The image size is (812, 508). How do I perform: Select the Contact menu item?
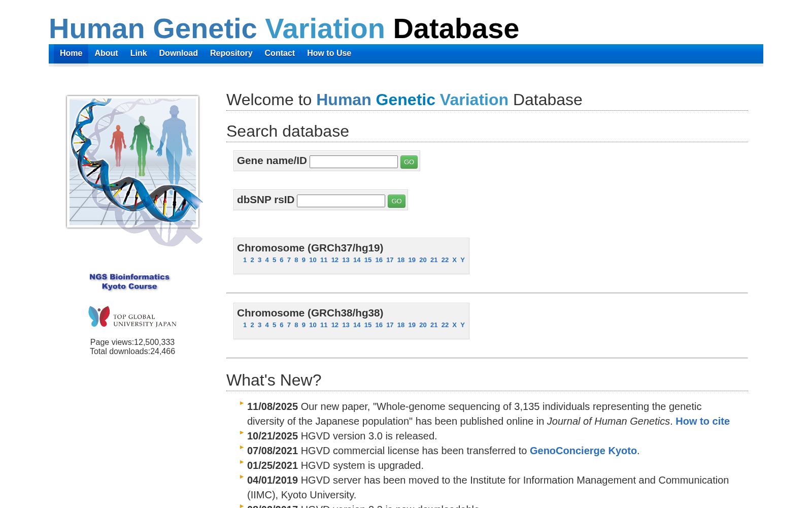pos(280,53)
